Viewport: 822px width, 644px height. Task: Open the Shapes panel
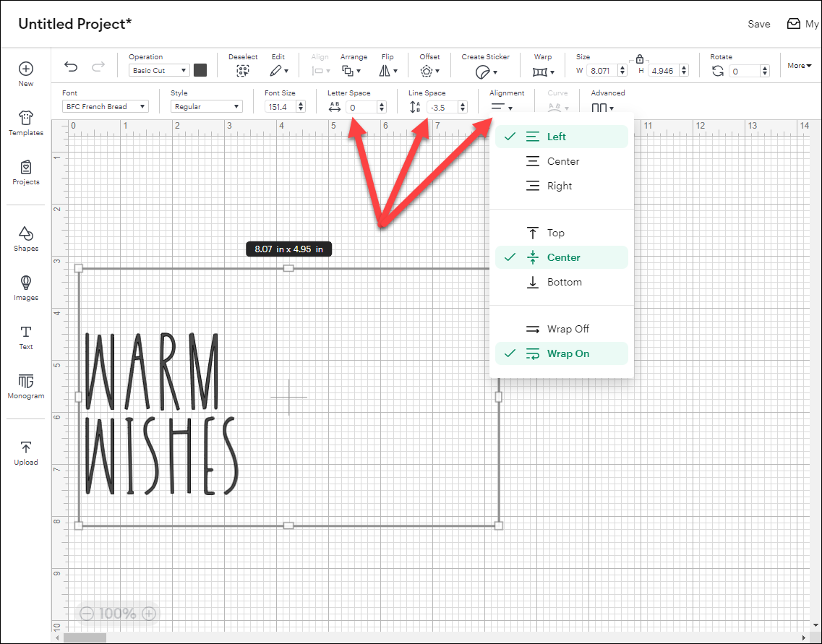pos(26,238)
